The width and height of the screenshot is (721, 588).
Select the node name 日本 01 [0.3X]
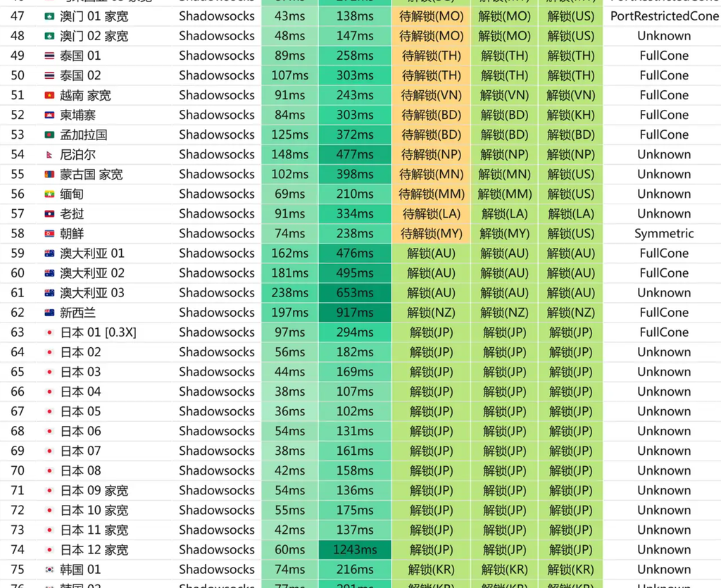[99, 332]
